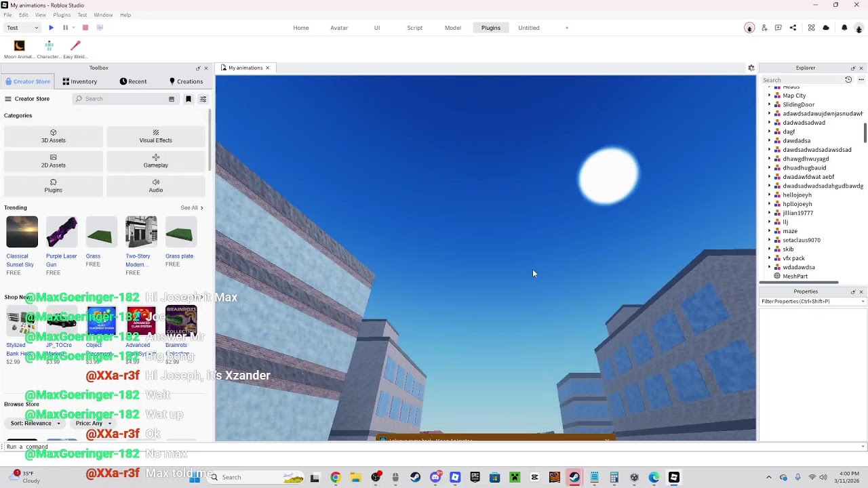Switch to the Home ribbon tab
This screenshot has width=868, height=488.
[301, 28]
